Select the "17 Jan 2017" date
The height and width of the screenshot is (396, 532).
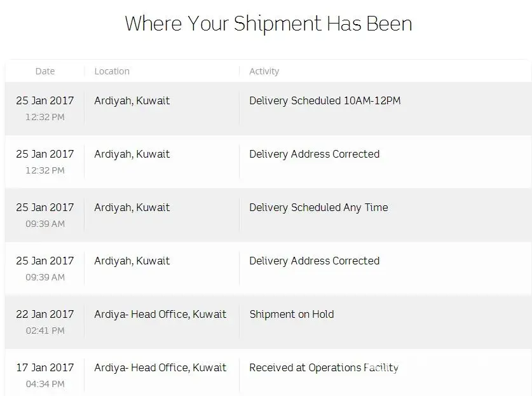(x=45, y=367)
